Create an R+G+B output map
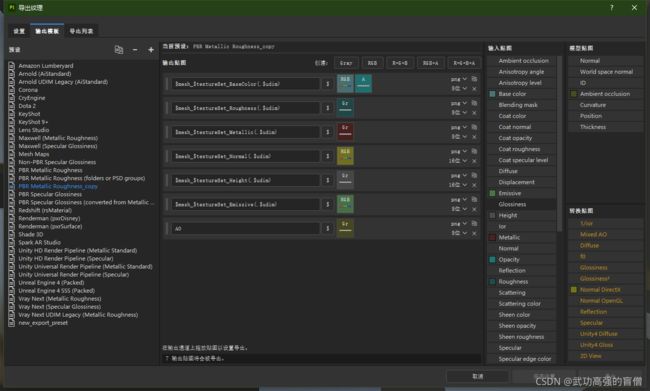This screenshot has height=391, width=650. 400,63
